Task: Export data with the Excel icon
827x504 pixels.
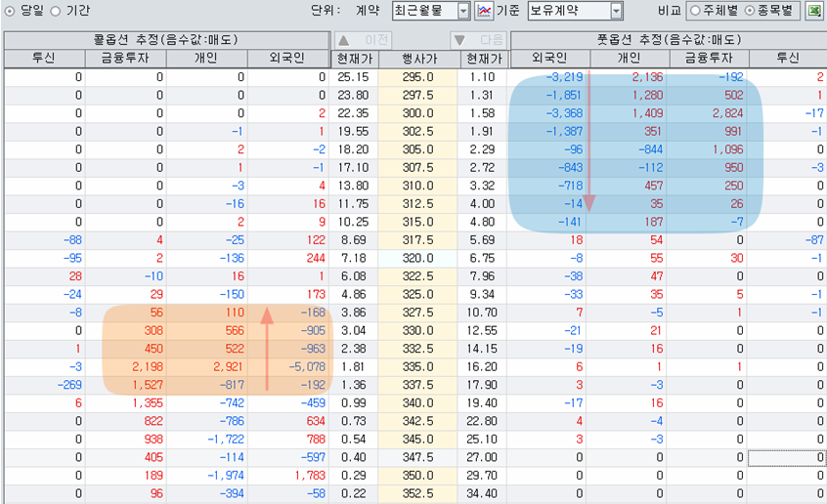Action: coord(813,12)
